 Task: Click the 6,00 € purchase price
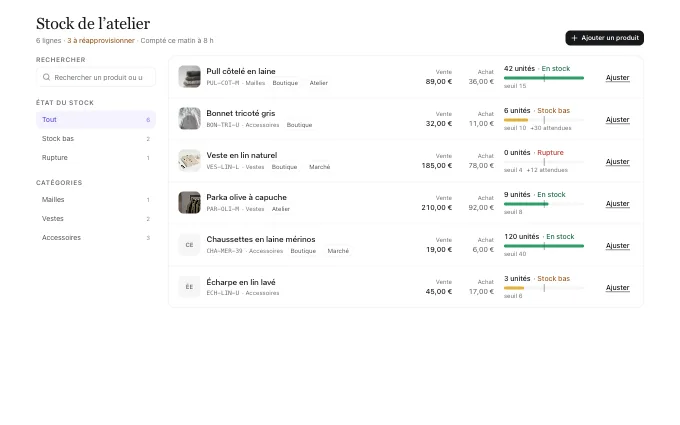(x=483, y=250)
